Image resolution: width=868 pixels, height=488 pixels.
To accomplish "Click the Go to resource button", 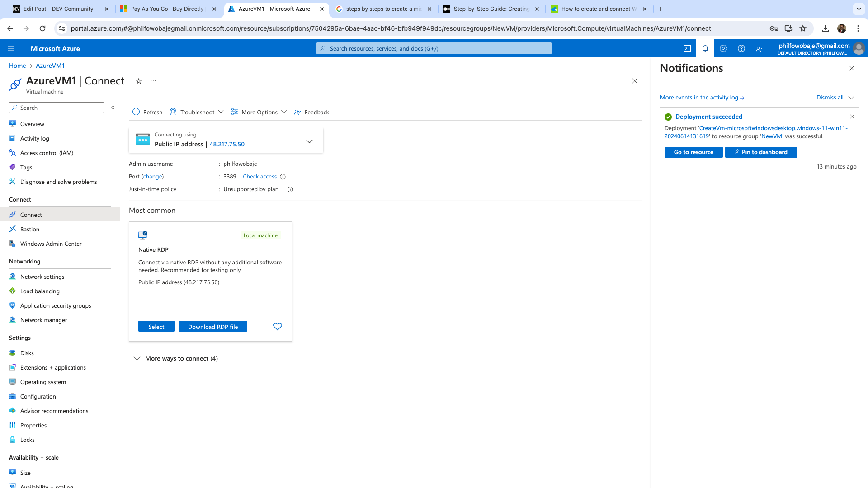I will pos(693,152).
